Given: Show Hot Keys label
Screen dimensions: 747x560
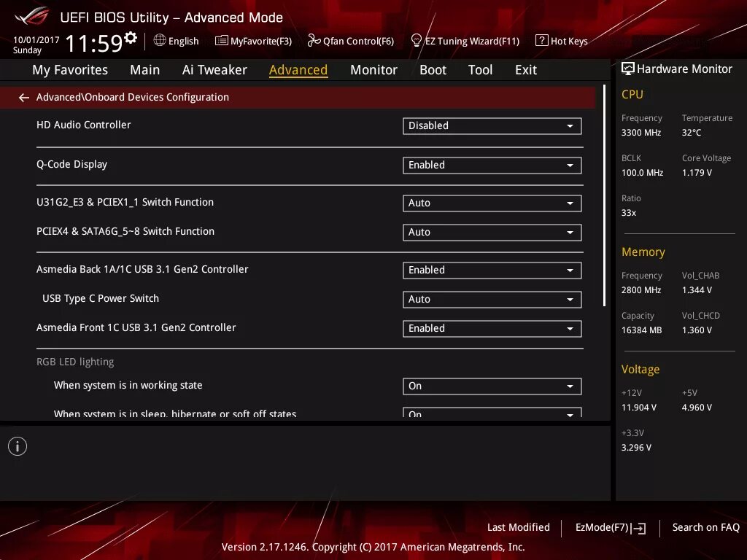Looking at the screenshot, I should (x=569, y=42).
